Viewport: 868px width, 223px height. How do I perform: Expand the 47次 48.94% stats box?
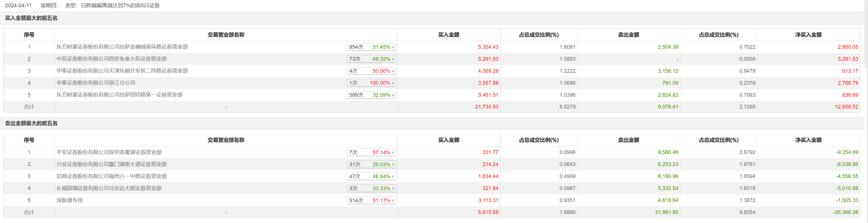point(371,176)
